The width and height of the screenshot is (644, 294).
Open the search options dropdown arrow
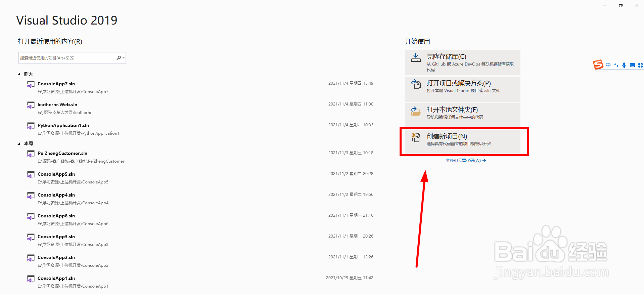[124, 58]
